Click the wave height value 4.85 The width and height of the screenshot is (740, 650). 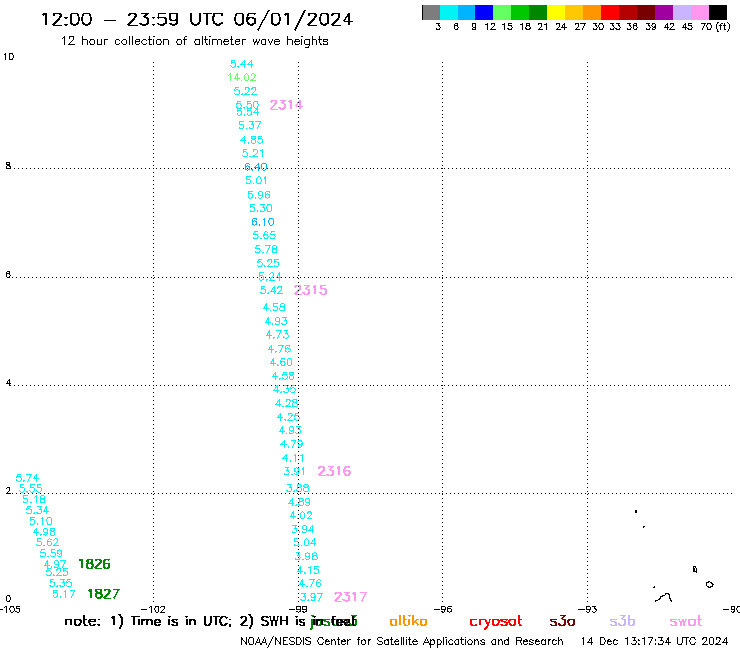[252, 140]
